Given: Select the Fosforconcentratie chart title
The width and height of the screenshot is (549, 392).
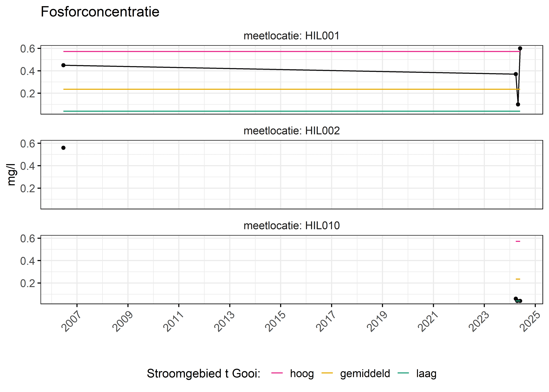Looking at the screenshot, I should pyautogui.click(x=100, y=12).
